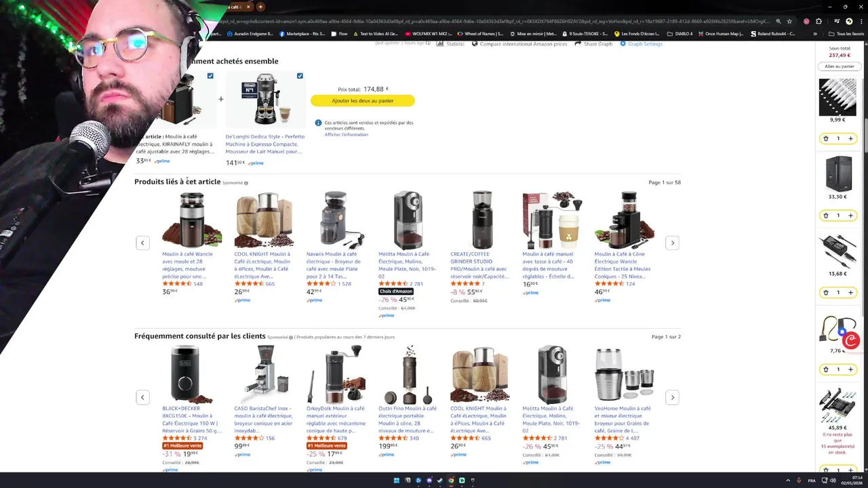The image size is (868, 488).
Task: Increase quantity of the 13,68 € item
Action: point(850,293)
